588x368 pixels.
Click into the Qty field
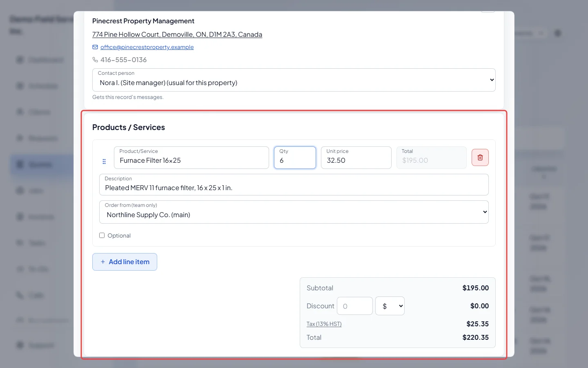(295, 157)
